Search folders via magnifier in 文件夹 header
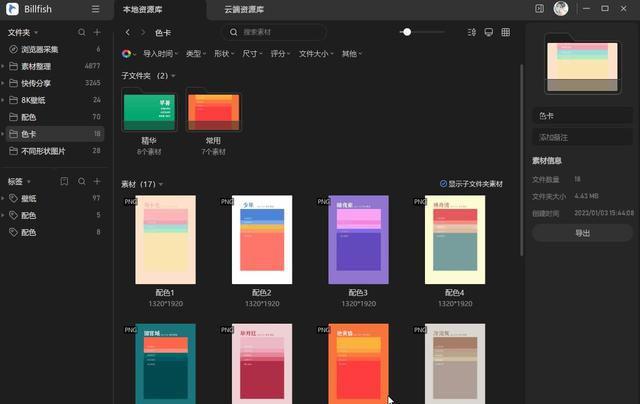 82,32
